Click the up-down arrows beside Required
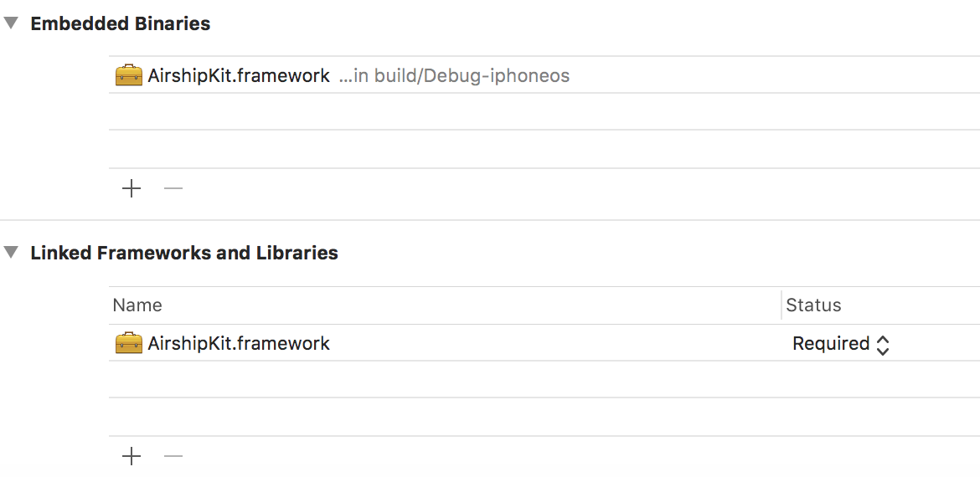The height and width of the screenshot is (477, 980). tap(883, 345)
